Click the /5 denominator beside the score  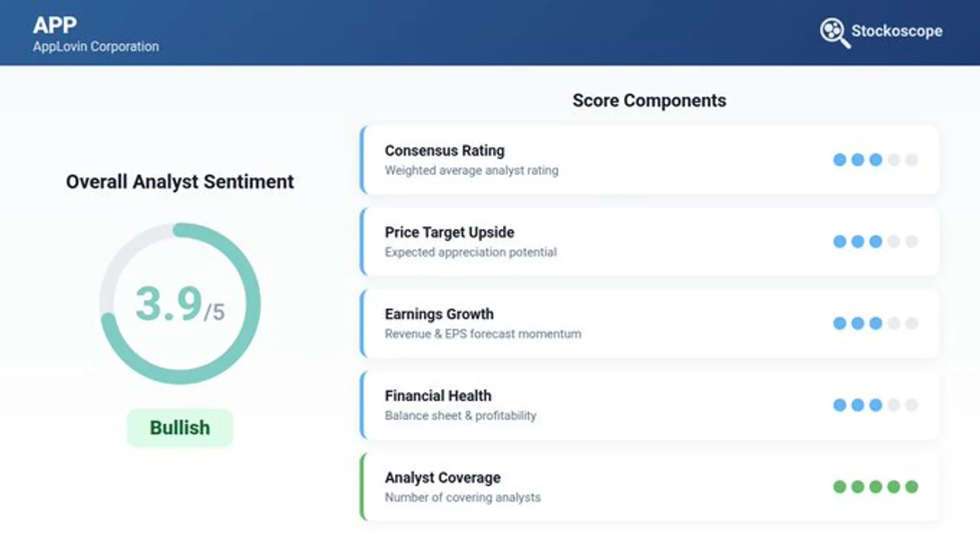click(214, 312)
